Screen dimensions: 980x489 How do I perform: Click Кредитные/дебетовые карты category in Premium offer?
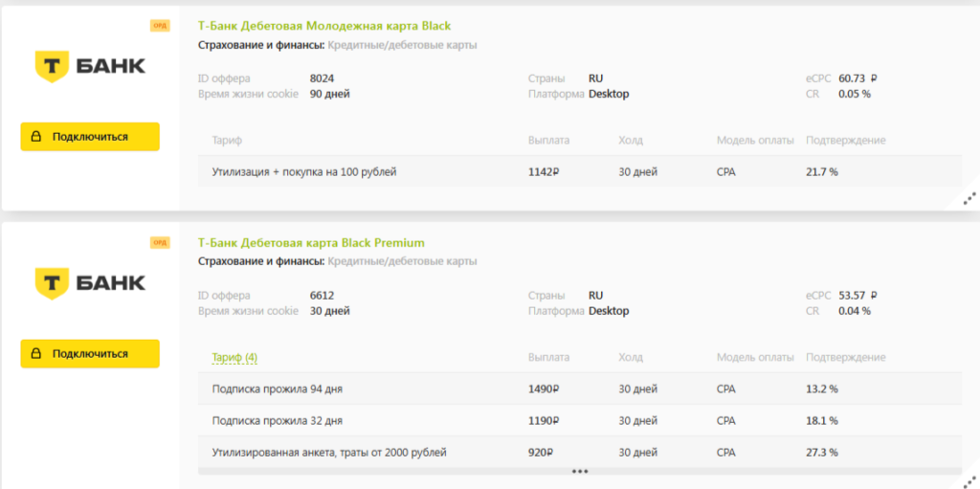click(x=402, y=261)
